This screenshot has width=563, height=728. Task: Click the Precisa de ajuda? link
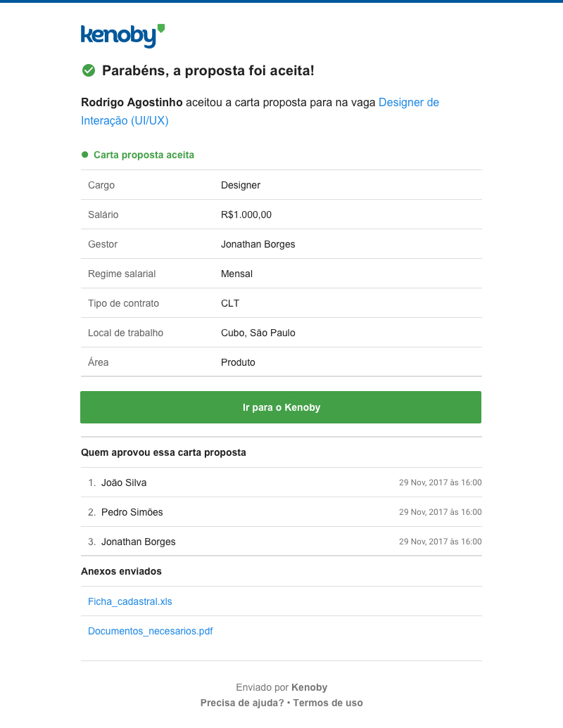point(242,703)
